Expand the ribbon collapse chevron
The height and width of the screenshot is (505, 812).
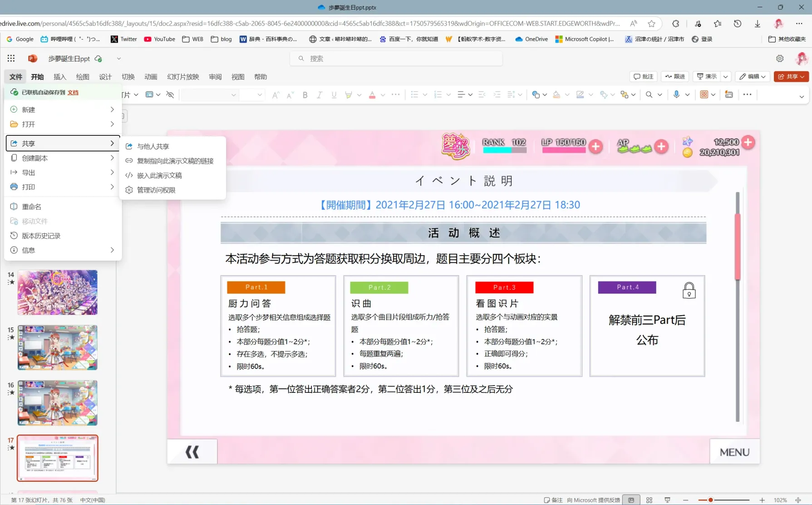pyautogui.click(x=802, y=96)
